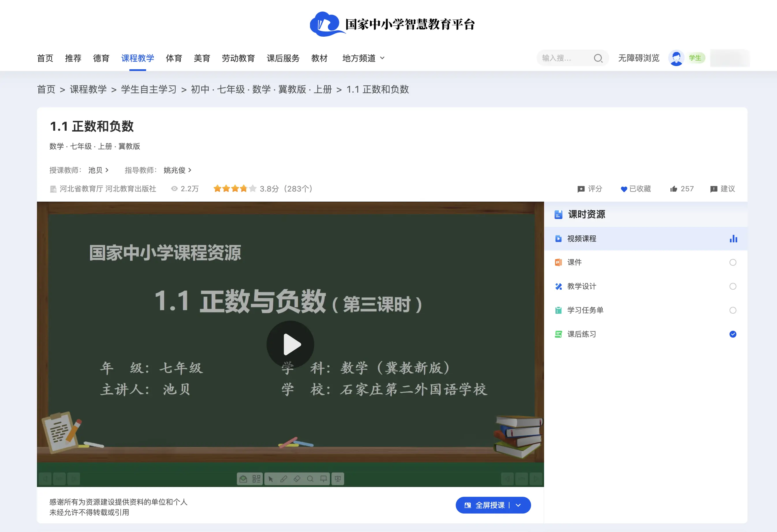The image size is (777, 532).
Task: Open the 推荐 navigation tab
Action: 73,58
